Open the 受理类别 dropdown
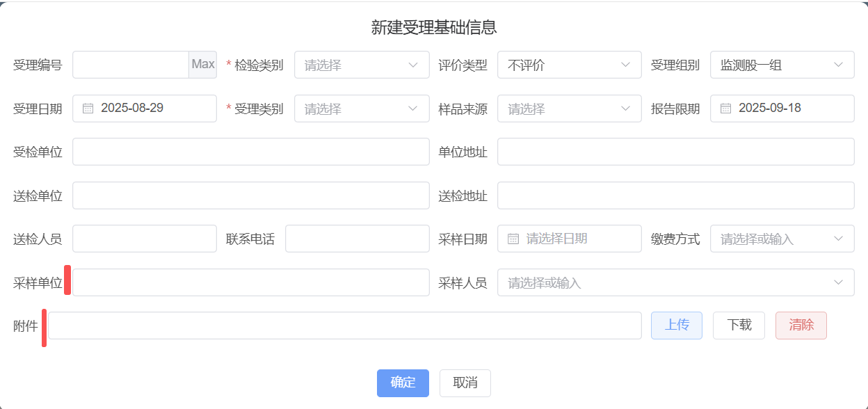Screen dimensions: 868x409 pos(362,109)
